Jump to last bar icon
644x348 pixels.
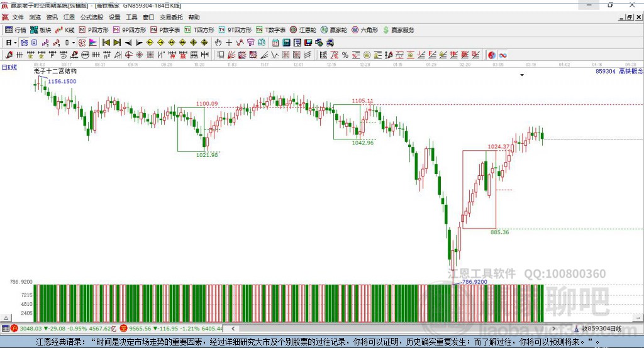tap(117, 43)
